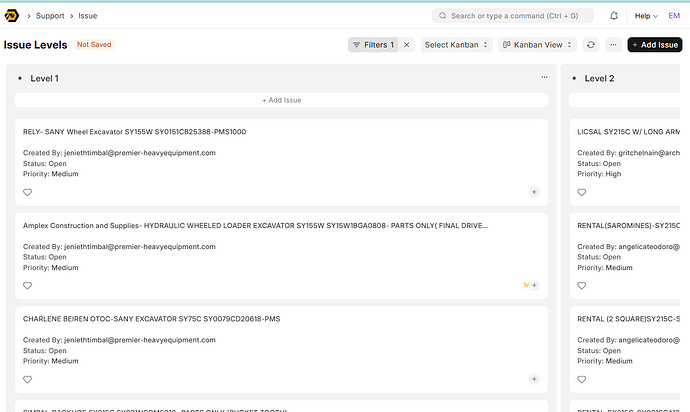Open CHARLENE BEIREN OTOC-SANY EXCAVATOR issue

click(151, 319)
